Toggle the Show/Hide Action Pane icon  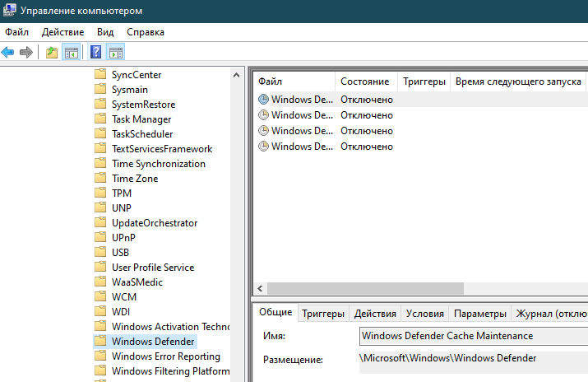pyautogui.click(x=115, y=53)
